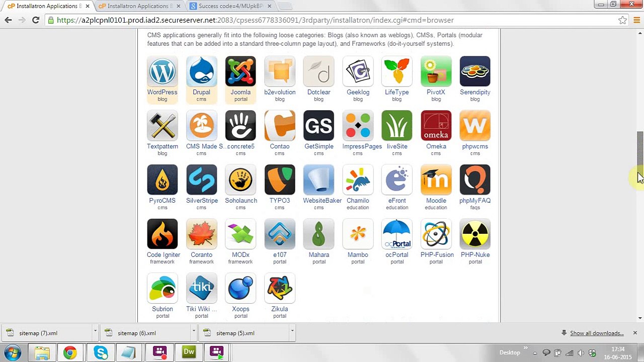The width and height of the screenshot is (644, 362).
Task: Open the Textpattern hammer icon
Action: 162,126
